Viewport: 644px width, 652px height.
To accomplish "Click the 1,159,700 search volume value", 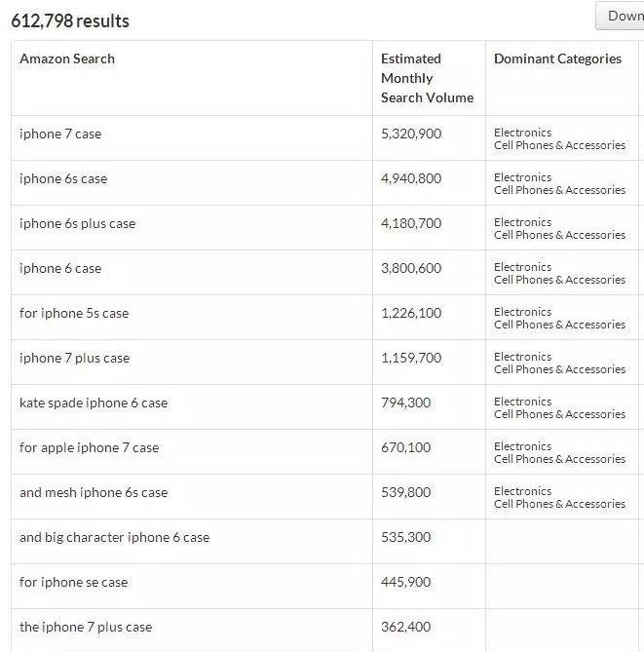I will coord(411,359).
